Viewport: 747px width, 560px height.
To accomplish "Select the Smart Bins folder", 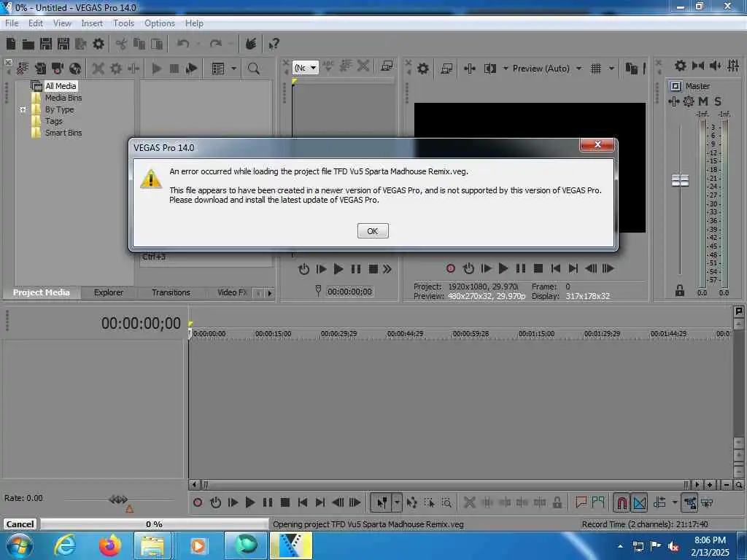I will click(63, 133).
